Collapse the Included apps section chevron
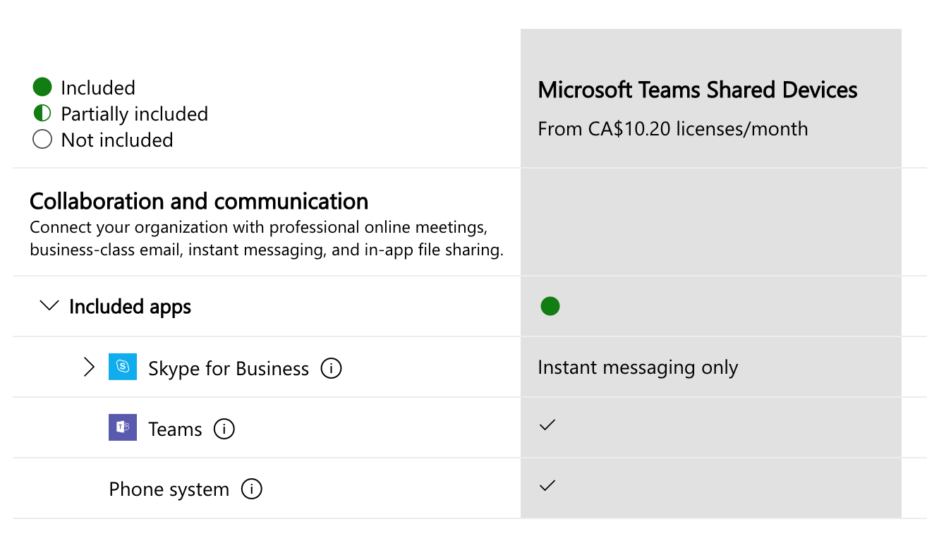927x560 pixels. pyautogui.click(x=49, y=307)
